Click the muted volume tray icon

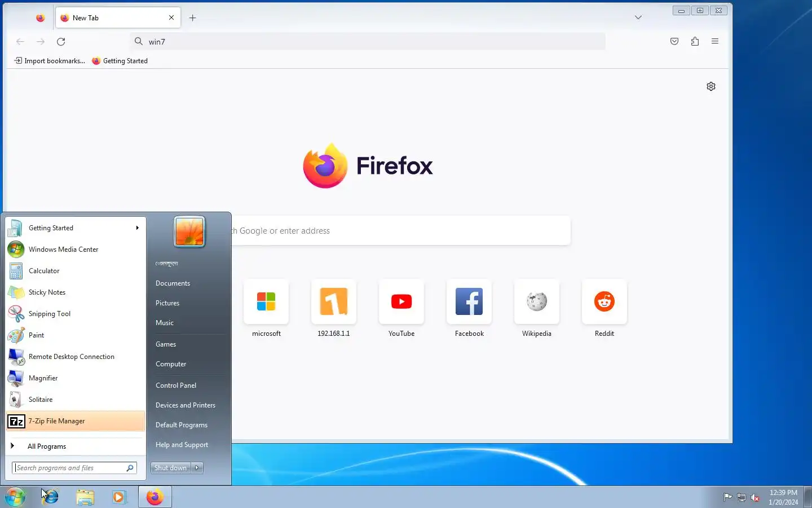[755, 497]
